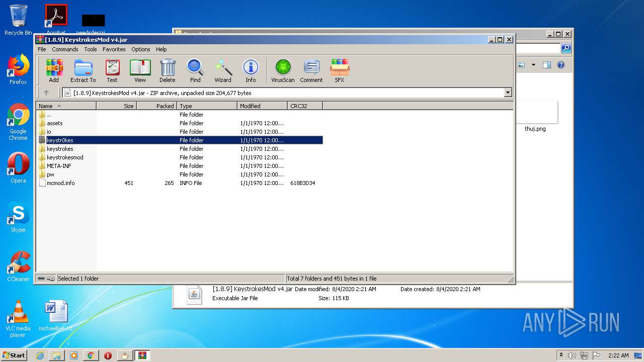Open VLC media player desktop shortcut
Screen dimensions: 644x362
(x=18, y=319)
